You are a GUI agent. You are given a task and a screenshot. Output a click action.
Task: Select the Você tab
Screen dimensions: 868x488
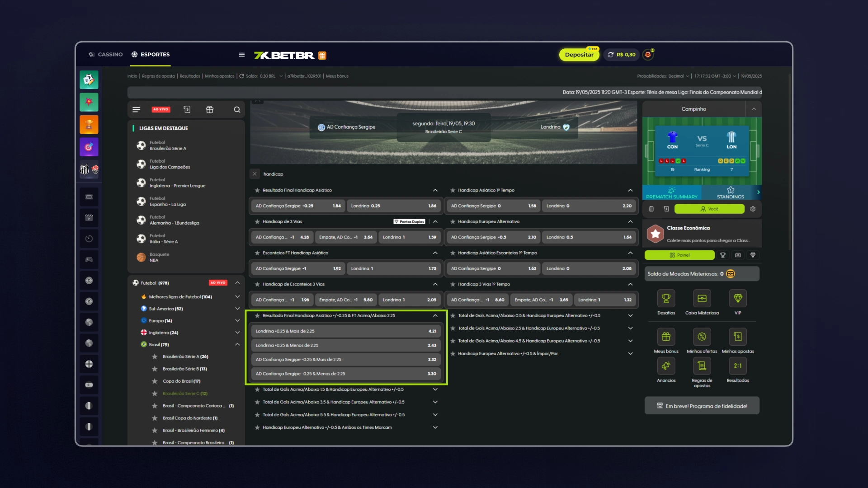(709, 209)
